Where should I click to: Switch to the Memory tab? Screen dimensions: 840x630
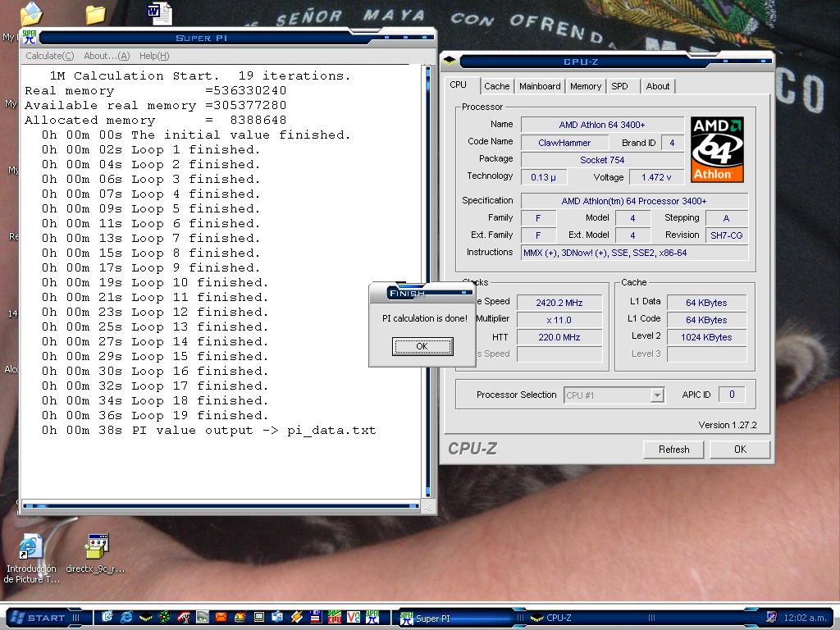click(586, 86)
